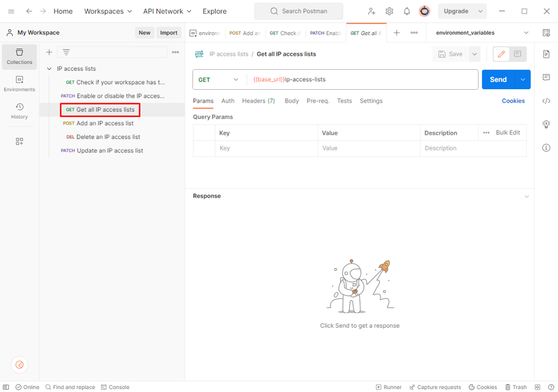Click the Home link

63,12
